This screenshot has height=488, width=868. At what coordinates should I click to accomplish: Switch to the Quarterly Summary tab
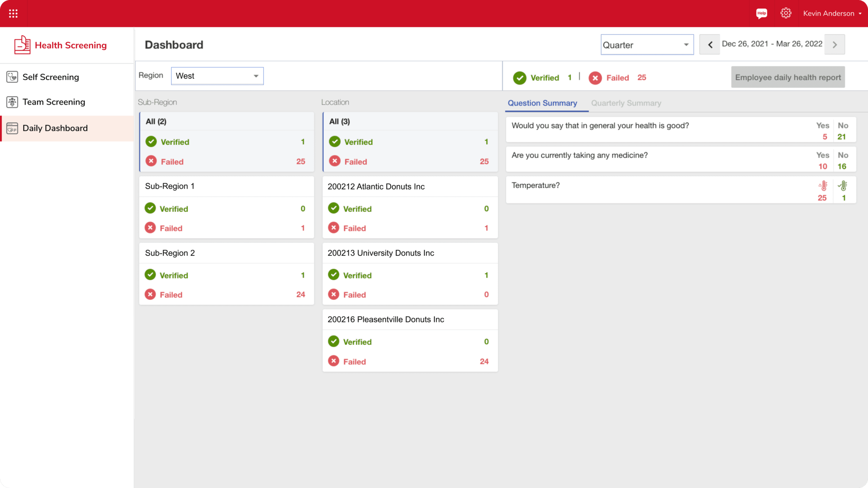[x=626, y=103]
